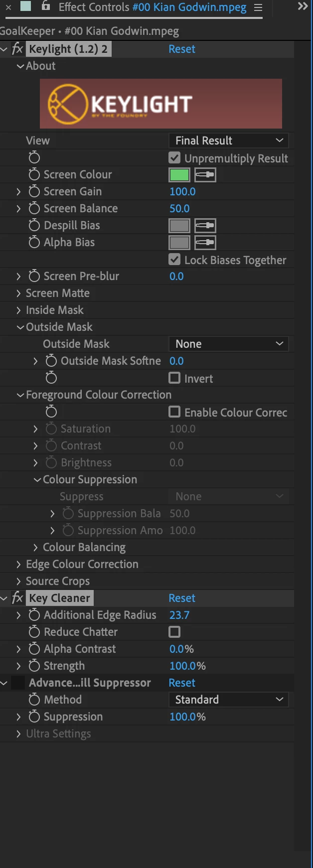
Task: Open the panel menu hamburger icon
Action: (258, 7)
